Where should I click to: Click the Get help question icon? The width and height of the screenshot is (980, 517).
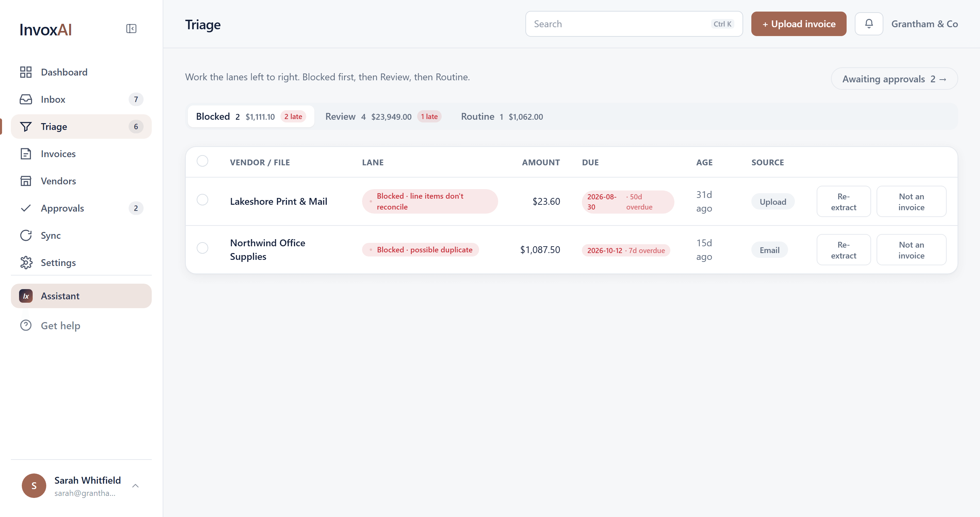26,326
